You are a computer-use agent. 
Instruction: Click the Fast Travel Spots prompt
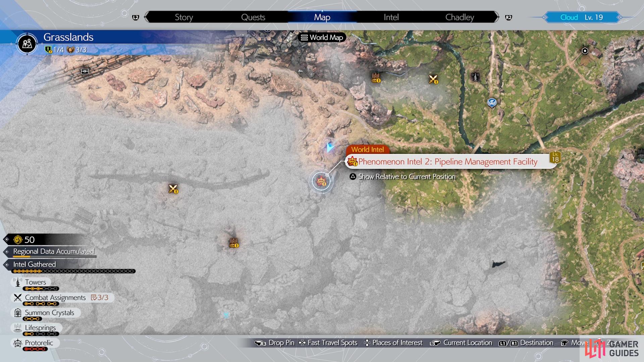pyautogui.click(x=328, y=343)
